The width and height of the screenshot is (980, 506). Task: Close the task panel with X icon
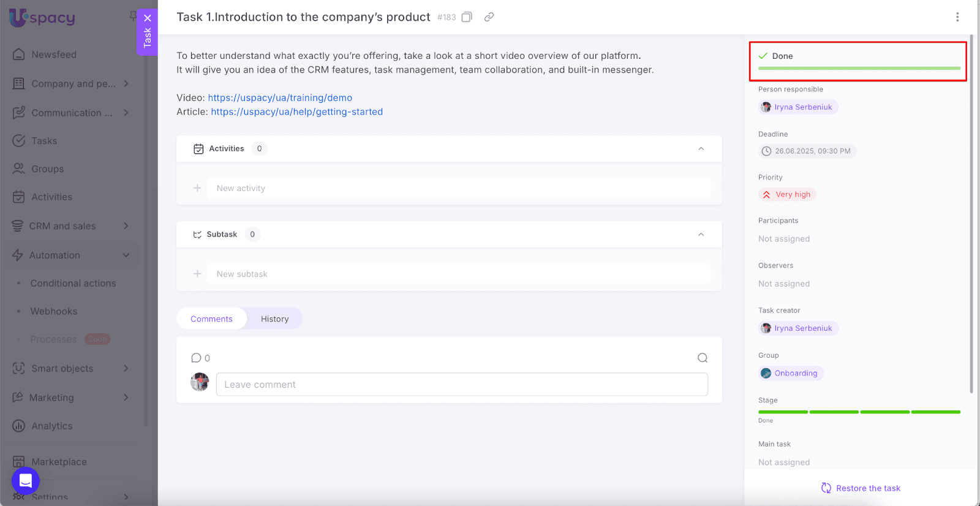(x=148, y=18)
